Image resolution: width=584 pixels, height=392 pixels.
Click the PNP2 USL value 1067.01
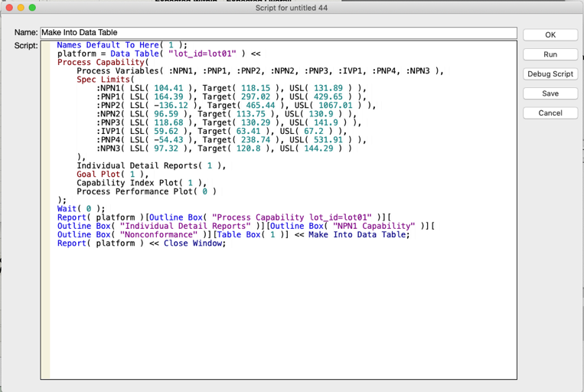pyautogui.click(x=335, y=106)
